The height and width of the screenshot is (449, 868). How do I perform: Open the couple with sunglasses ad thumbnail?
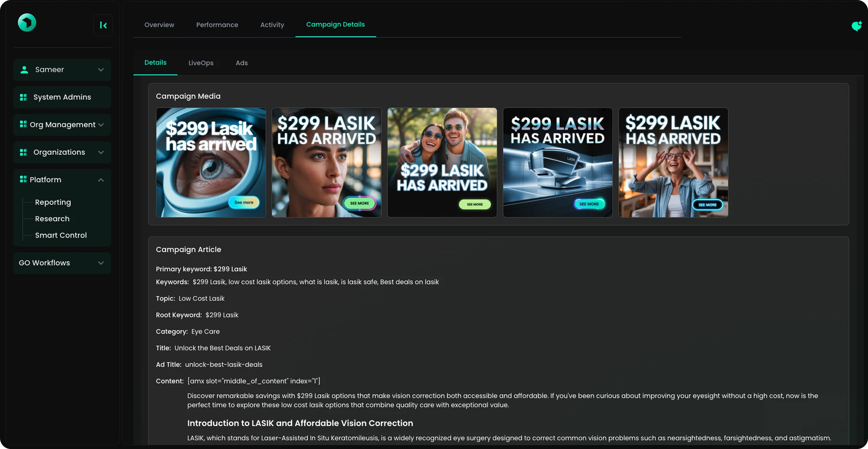click(442, 163)
